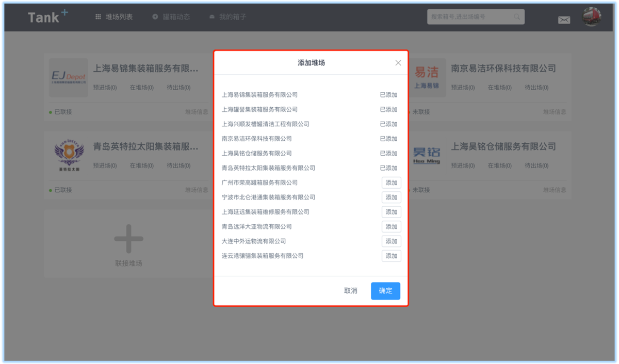Click 在堆场(0) on 青岛英特拉太阳 card
This screenshot has height=364, width=619.
point(142,166)
